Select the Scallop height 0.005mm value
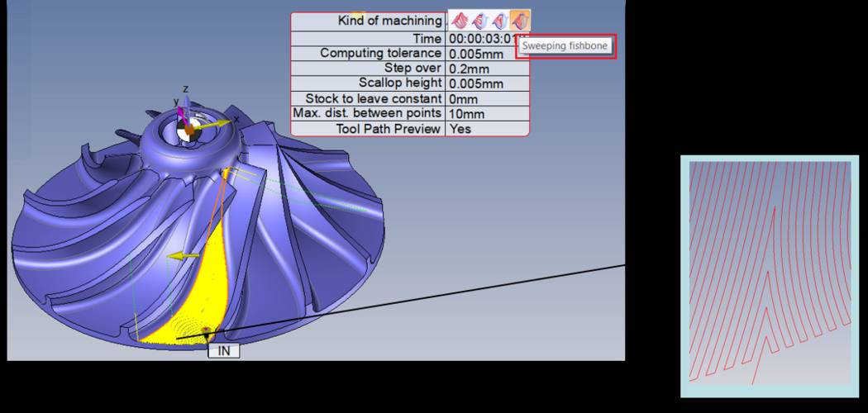 (488, 83)
